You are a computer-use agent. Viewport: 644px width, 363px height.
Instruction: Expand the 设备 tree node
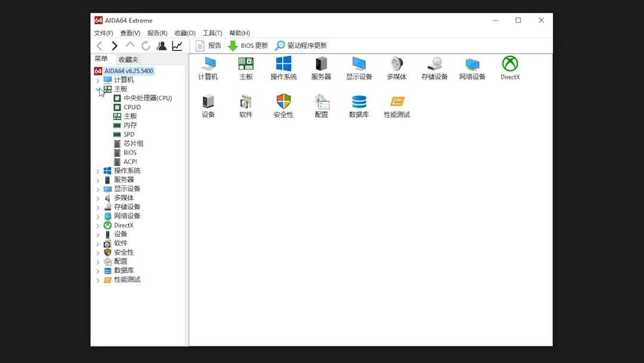[98, 235]
